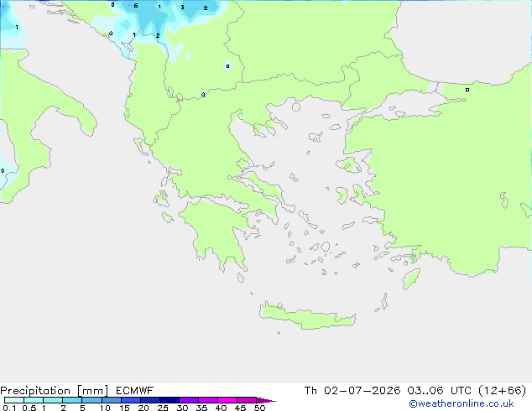Screen dimensions: 532x411
Task: Click the 40 mm magenta legend swatch
Action: tap(227, 400)
